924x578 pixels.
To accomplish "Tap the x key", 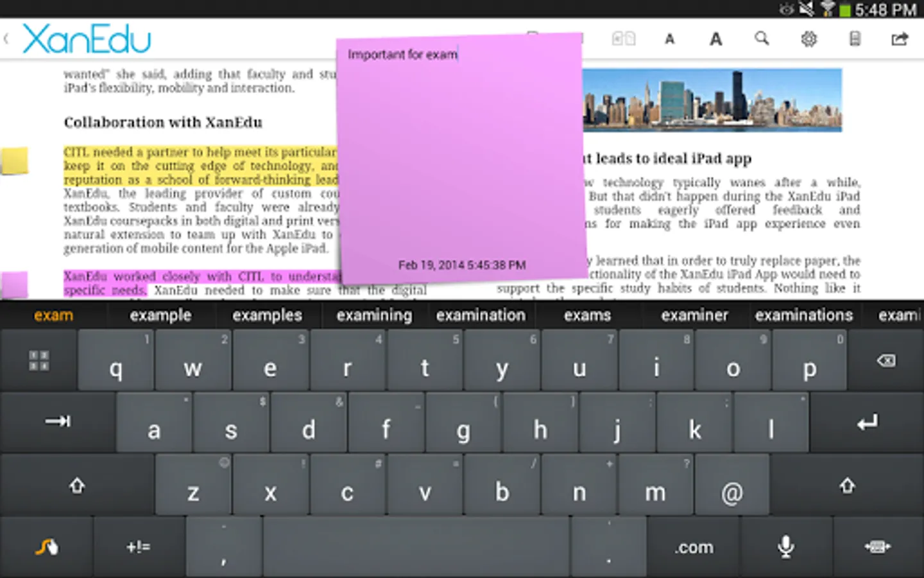I will coord(270,486).
